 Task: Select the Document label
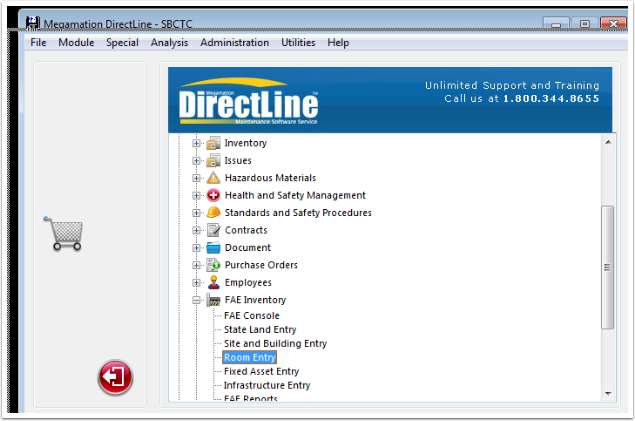(248, 247)
